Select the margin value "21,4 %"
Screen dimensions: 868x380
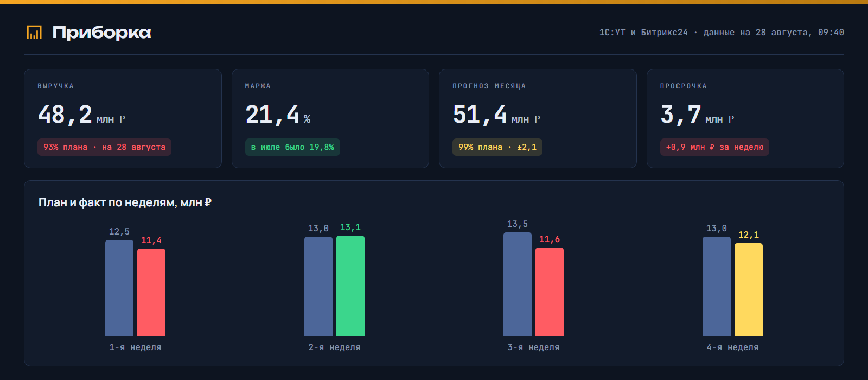(278, 115)
